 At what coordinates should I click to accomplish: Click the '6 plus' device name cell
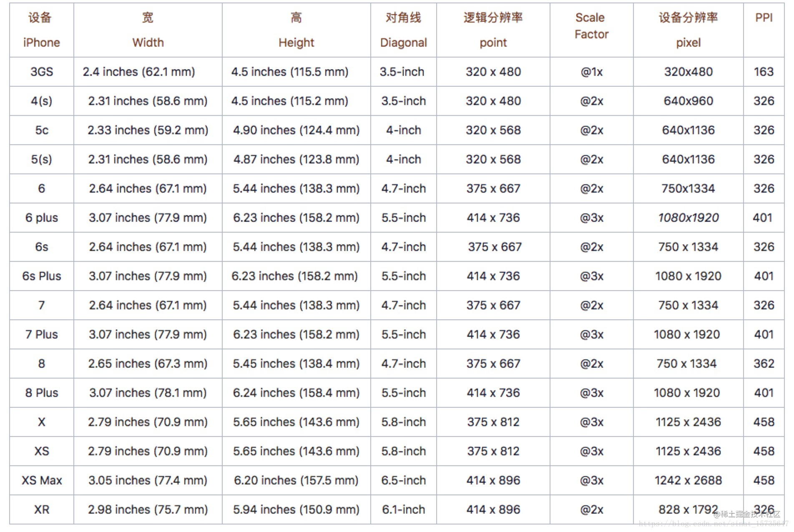point(42,218)
